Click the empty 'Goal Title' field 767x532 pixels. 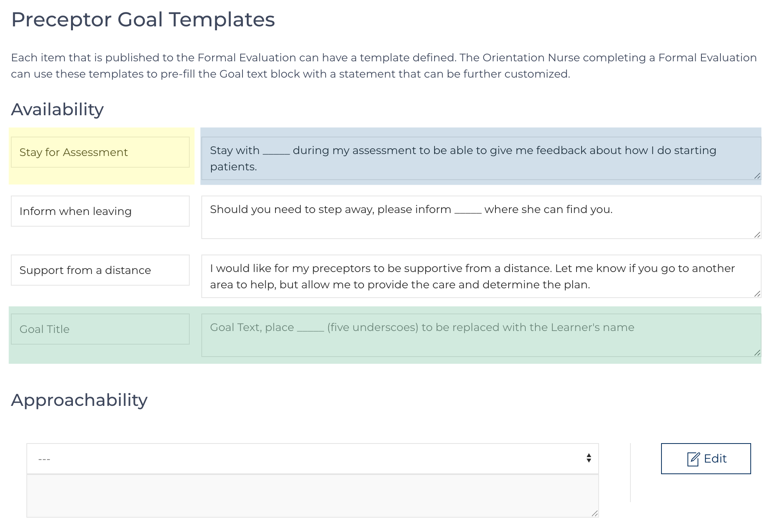click(100, 329)
